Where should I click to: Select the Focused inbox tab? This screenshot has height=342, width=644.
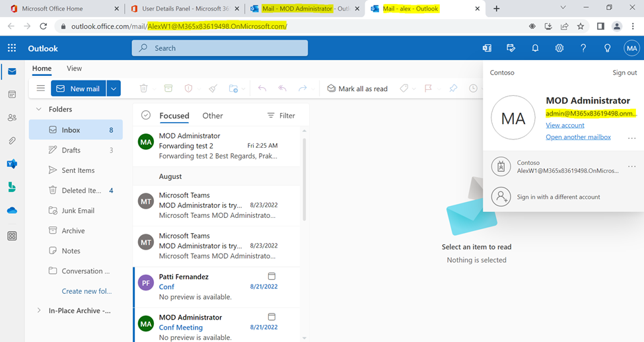pyautogui.click(x=174, y=116)
